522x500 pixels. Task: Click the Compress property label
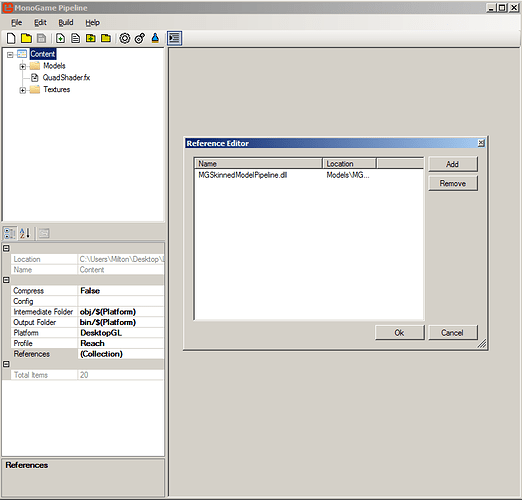click(x=28, y=291)
